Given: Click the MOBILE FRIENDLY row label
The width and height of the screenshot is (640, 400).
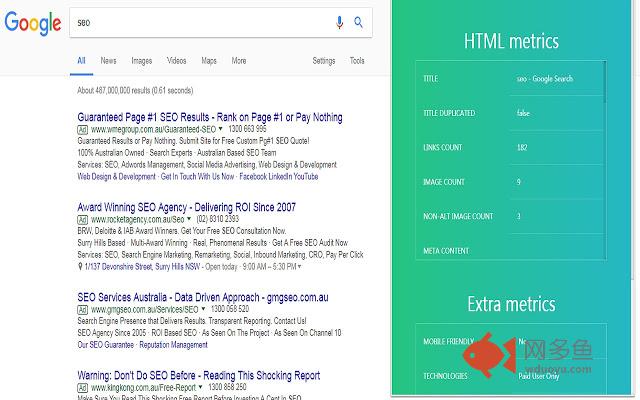Looking at the screenshot, I should point(449,342).
